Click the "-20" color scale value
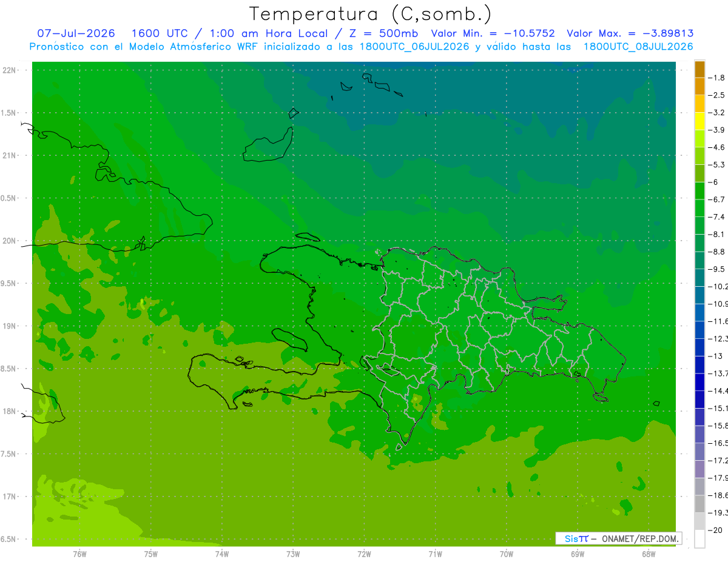The image size is (728, 562). pos(716,530)
